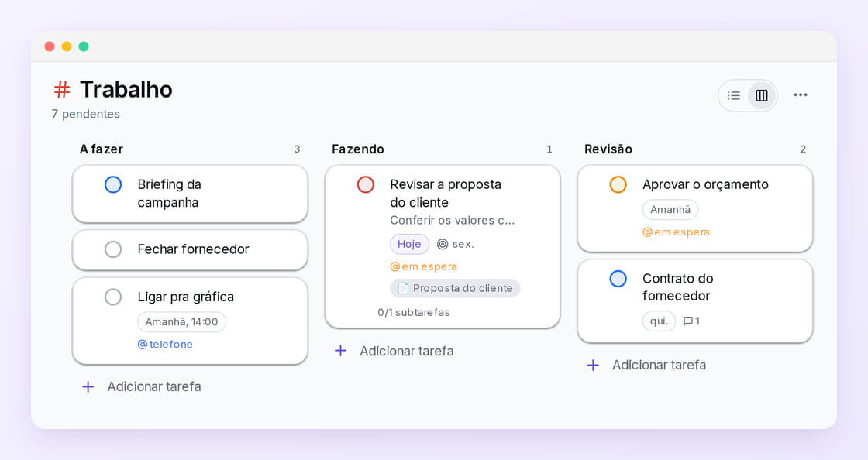The width and height of the screenshot is (868, 460).
Task: Click Adicionar tarefa in Fazendo column
Action: coord(406,351)
